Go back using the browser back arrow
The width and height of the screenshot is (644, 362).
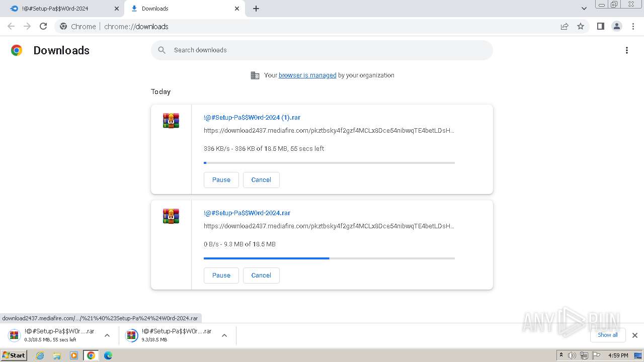pyautogui.click(x=11, y=26)
